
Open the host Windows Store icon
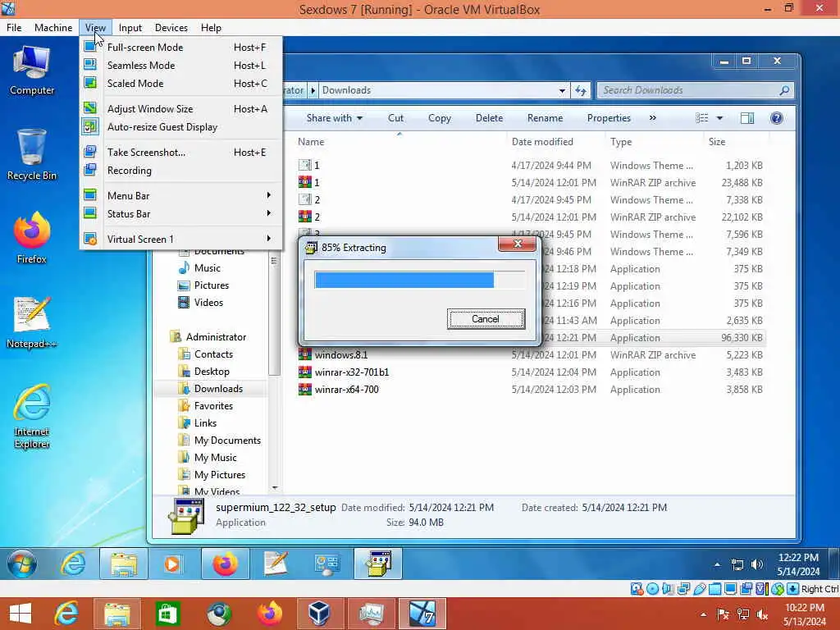(167, 614)
